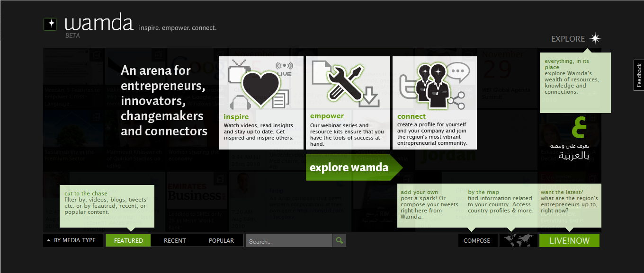
Task: Open the inspire heading link
Action: (x=236, y=116)
